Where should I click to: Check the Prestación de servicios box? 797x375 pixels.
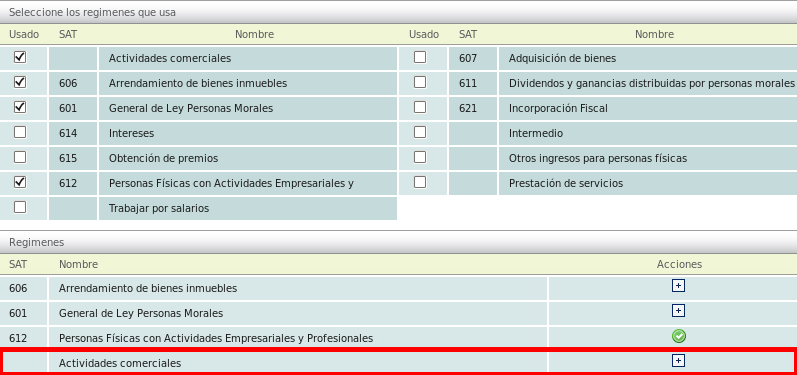420,182
